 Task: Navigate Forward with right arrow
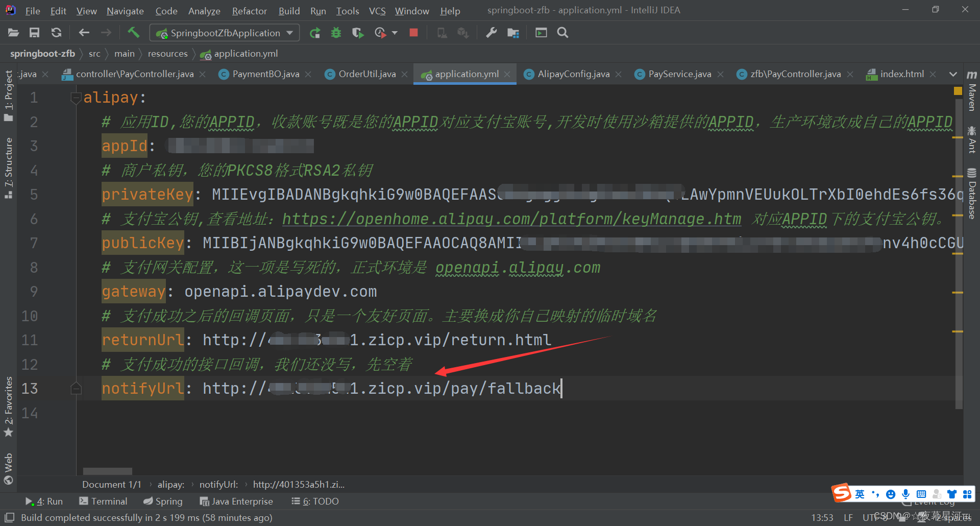click(x=106, y=33)
